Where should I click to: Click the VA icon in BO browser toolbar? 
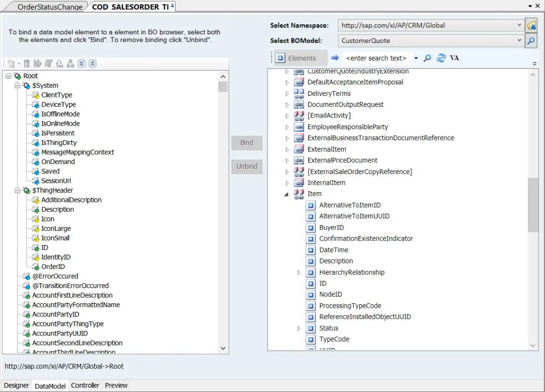[454, 58]
